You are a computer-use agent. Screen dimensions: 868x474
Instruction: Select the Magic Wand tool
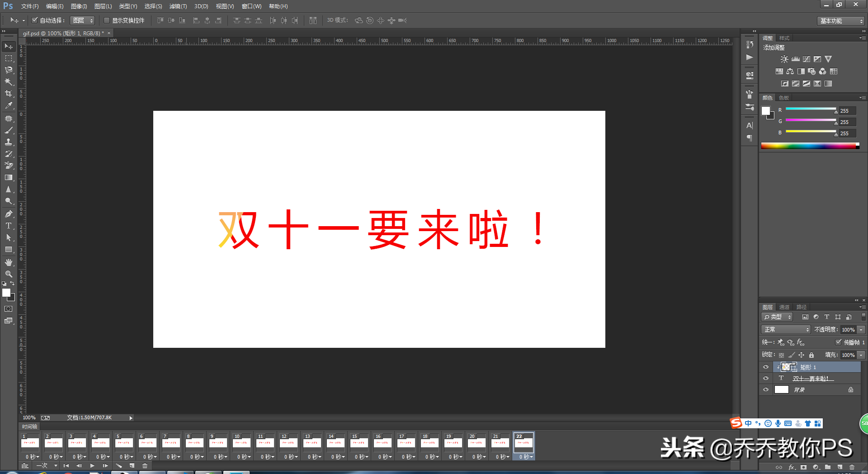pos(9,82)
